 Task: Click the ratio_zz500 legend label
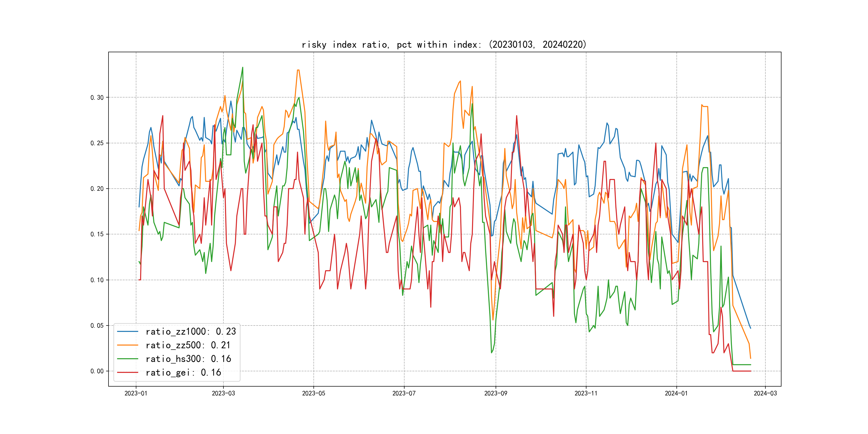(188, 345)
